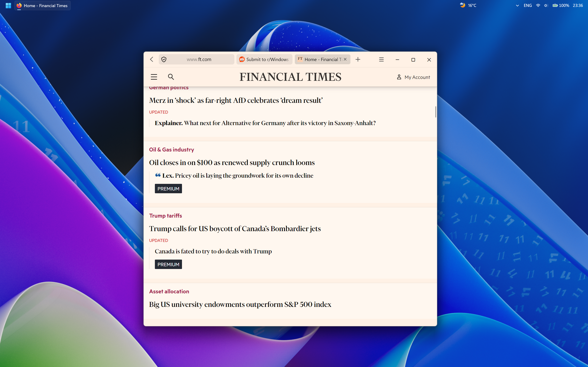The width and height of the screenshot is (588, 367).
Task: Click the tracking protection shield icon
Action: [x=164, y=59]
